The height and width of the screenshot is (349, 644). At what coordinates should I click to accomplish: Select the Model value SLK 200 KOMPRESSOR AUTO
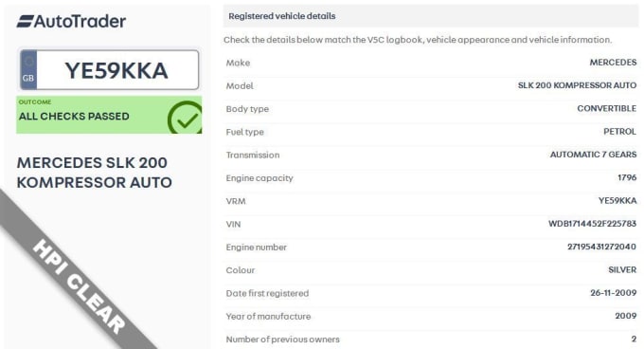577,85
